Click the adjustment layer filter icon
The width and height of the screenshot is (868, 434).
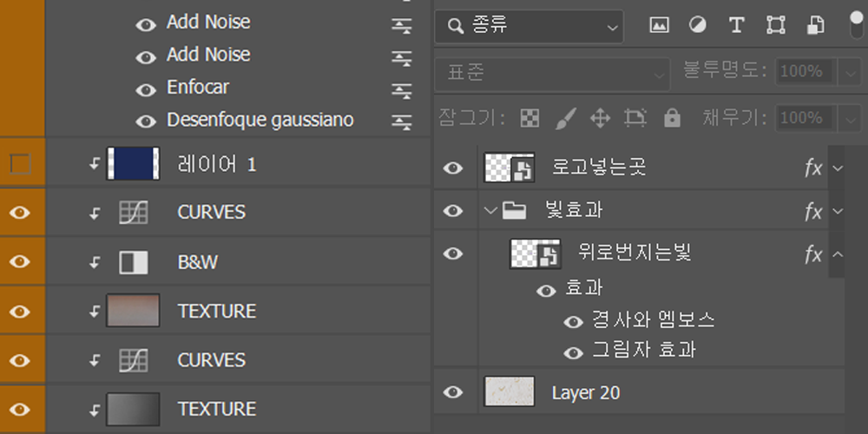[698, 25]
